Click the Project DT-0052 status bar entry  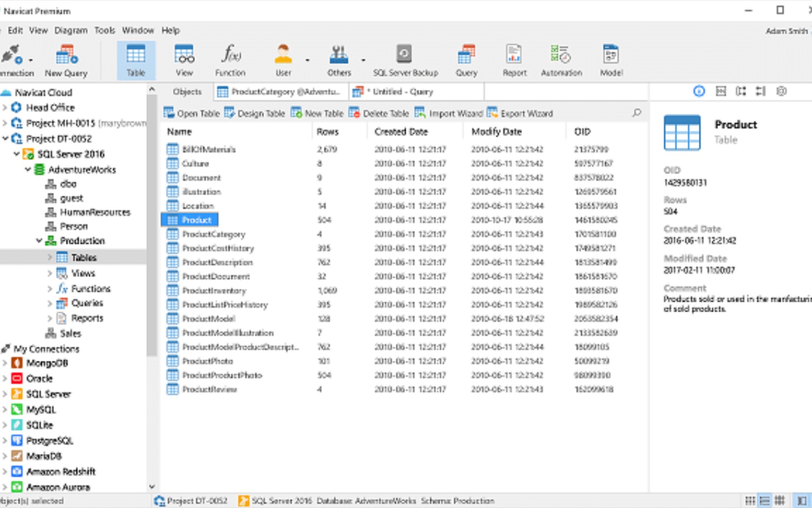(x=191, y=501)
